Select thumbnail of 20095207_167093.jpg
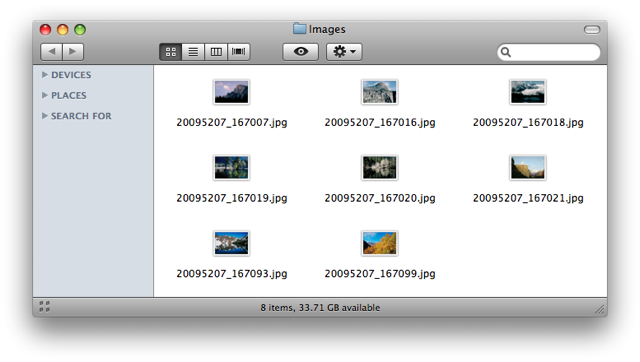 [231, 243]
